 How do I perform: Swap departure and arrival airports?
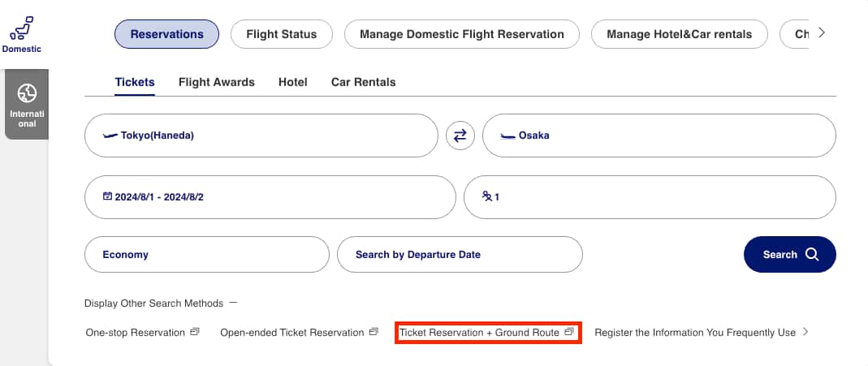pyautogui.click(x=460, y=136)
